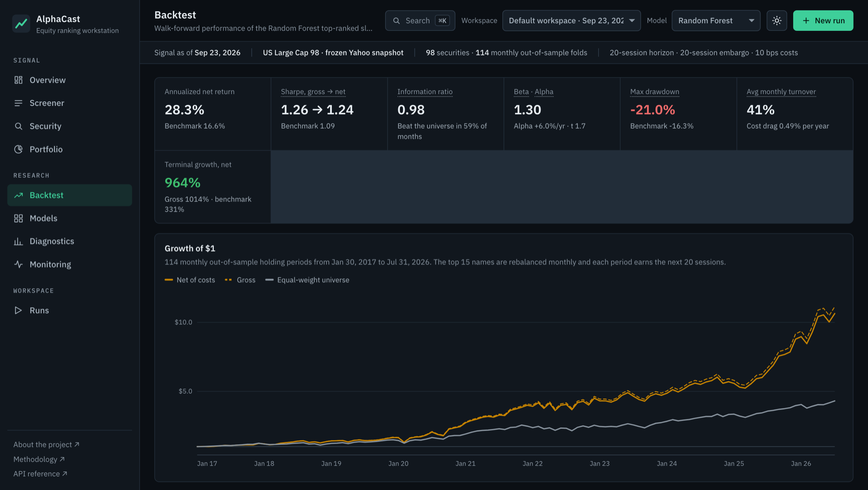Image resolution: width=868 pixels, height=490 pixels.
Task: Click the Avg monthly turnover label
Action: point(781,92)
